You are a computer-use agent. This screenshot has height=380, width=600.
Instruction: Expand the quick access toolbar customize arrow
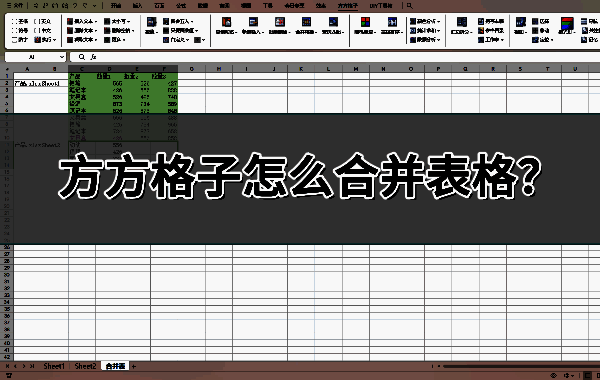pos(95,6)
